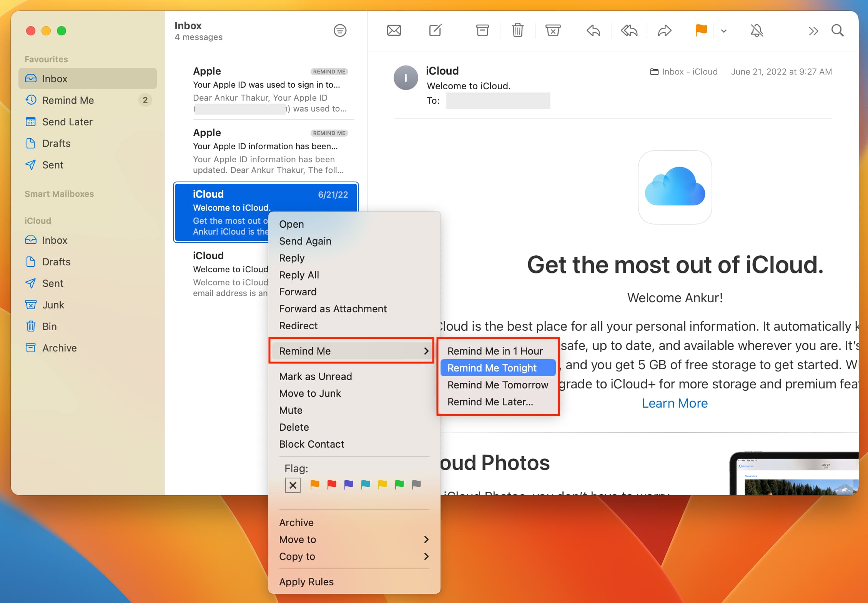Choose Reply in context menu
868x603 pixels.
(x=354, y=258)
